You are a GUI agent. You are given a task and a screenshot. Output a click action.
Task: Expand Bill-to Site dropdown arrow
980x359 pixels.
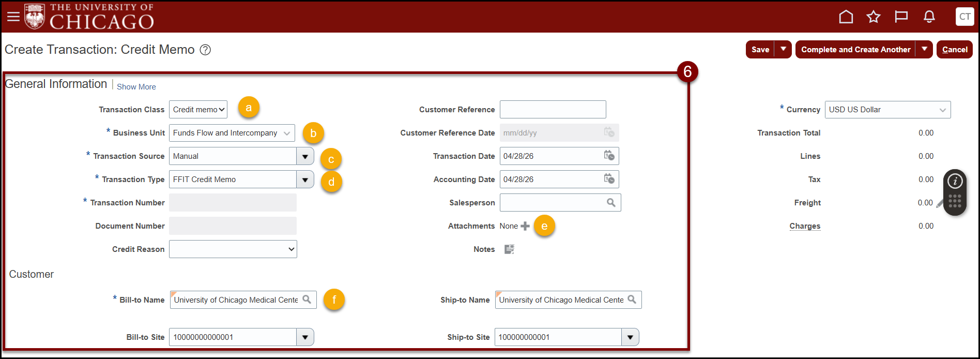305,337
